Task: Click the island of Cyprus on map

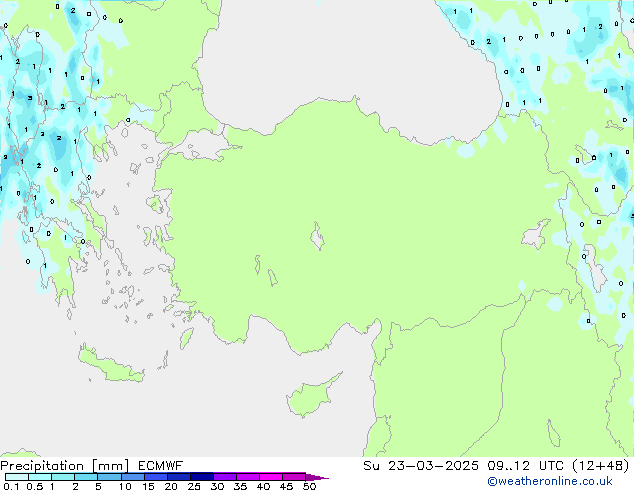Action: pos(311,397)
